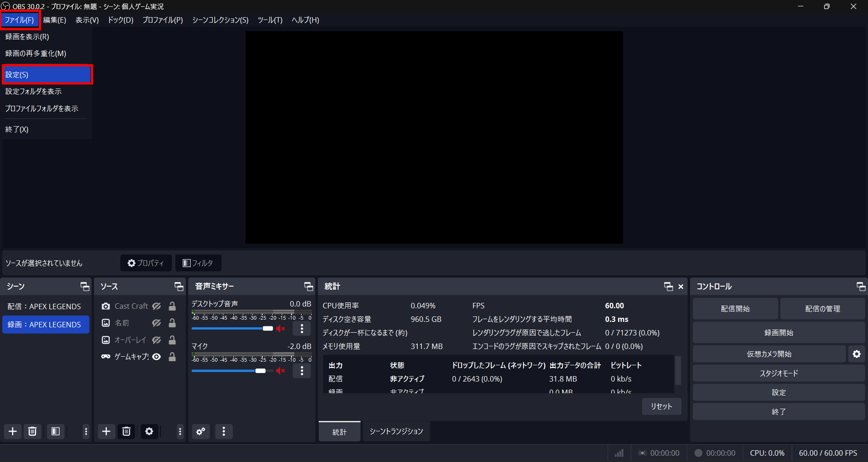
Task: Float the ソース dock
Action: pyautogui.click(x=179, y=286)
